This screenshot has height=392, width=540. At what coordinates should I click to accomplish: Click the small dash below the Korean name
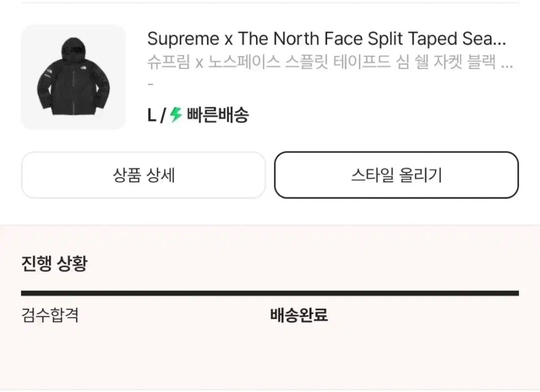[x=150, y=84]
